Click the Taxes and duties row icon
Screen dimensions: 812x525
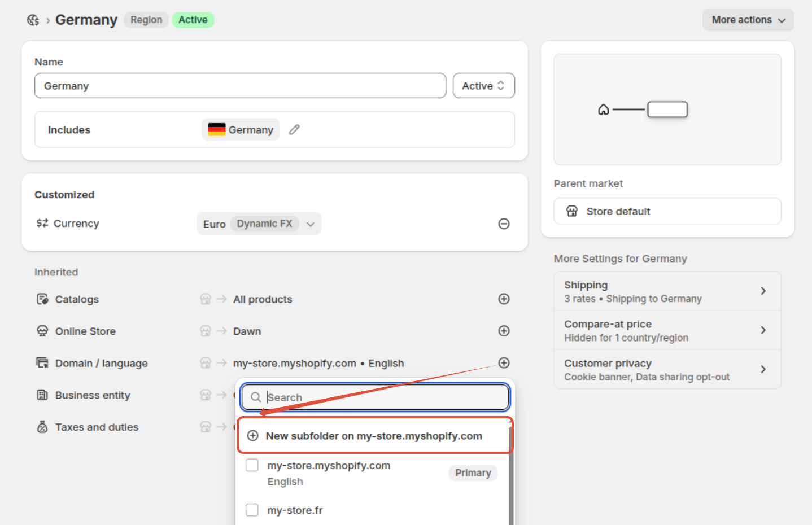(x=42, y=427)
